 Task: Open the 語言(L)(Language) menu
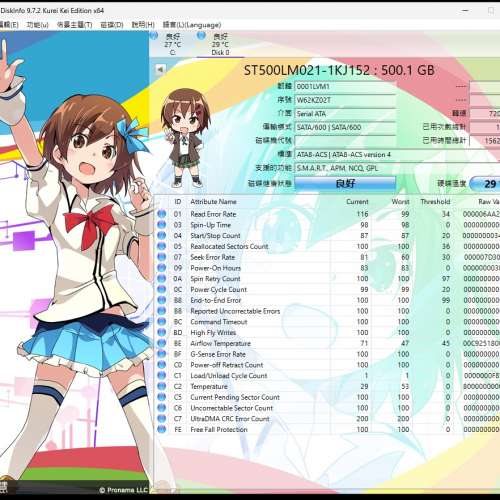[x=192, y=25]
